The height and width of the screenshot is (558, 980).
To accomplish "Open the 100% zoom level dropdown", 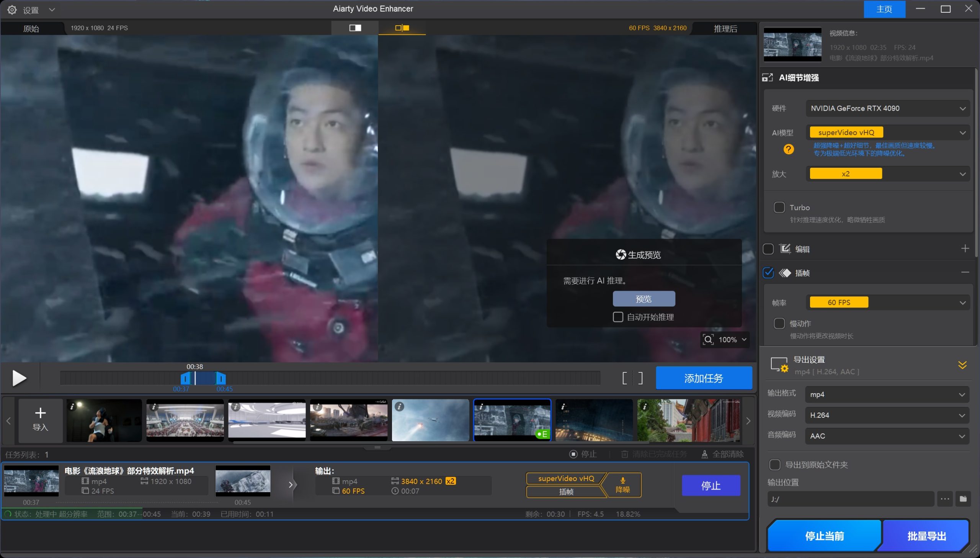I will point(733,340).
